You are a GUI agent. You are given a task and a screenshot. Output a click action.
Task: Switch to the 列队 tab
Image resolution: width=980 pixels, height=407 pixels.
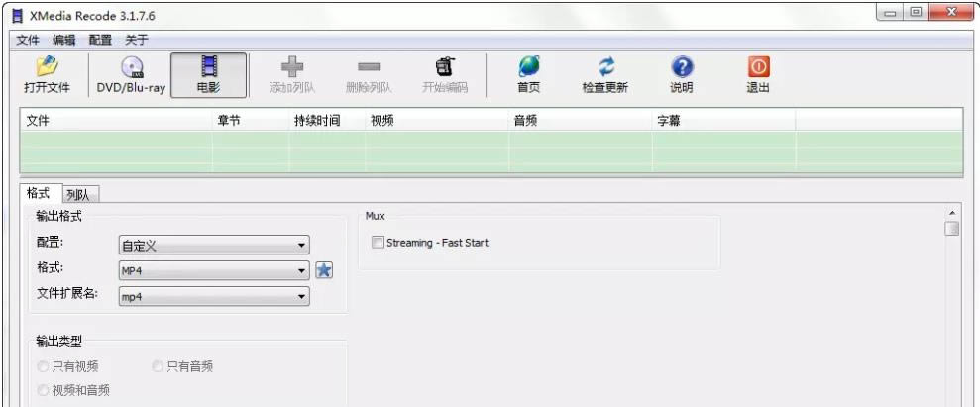(x=81, y=195)
